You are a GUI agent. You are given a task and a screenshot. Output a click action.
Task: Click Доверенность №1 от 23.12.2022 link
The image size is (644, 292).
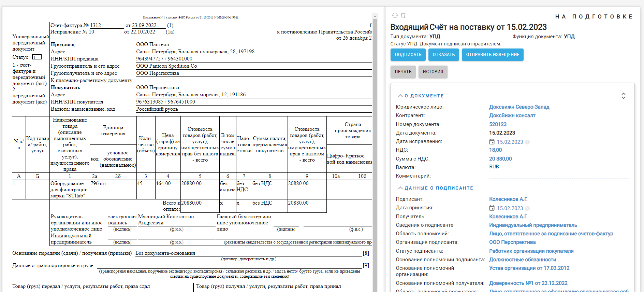(x=528, y=283)
